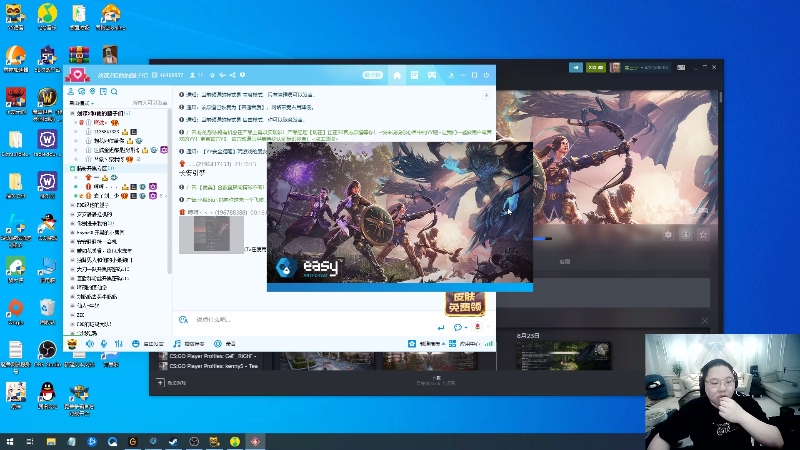The width and height of the screenshot is (800, 450).
Task: Open the user list icon in YY sidebar
Action: coord(71,91)
